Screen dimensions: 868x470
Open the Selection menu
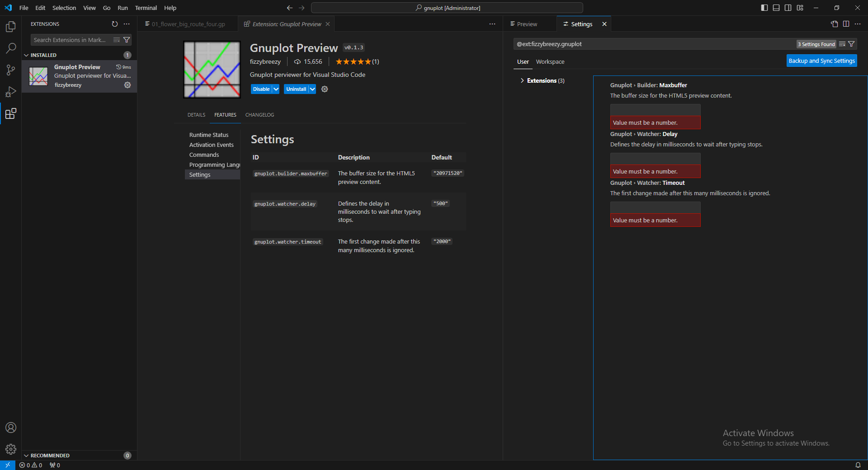tap(64, 8)
